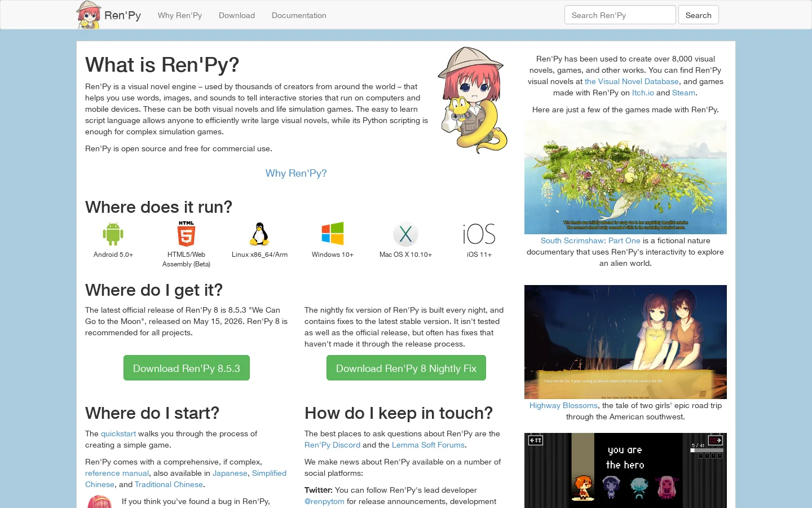Open the quickstart link

pyautogui.click(x=118, y=433)
